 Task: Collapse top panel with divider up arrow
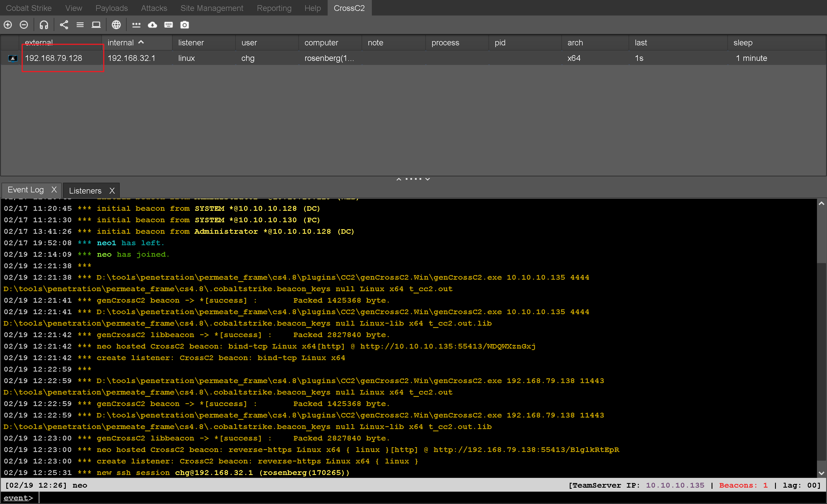tap(399, 179)
